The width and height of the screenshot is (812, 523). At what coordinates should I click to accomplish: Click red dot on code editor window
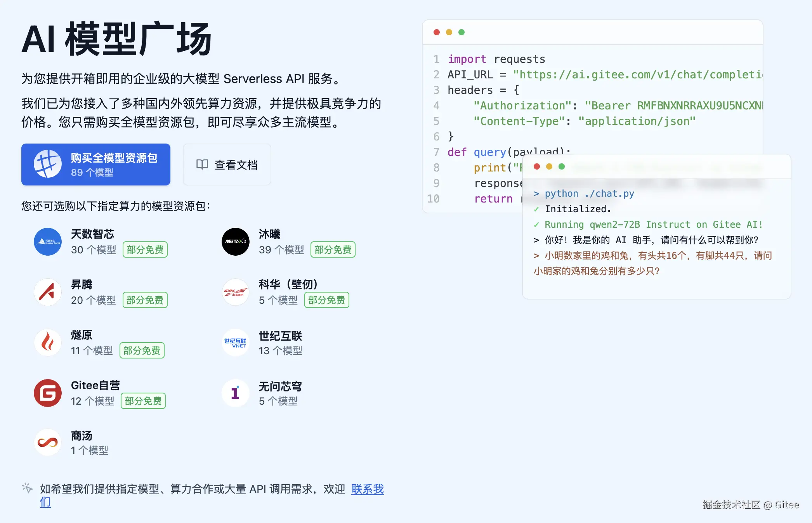tap(437, 32)
